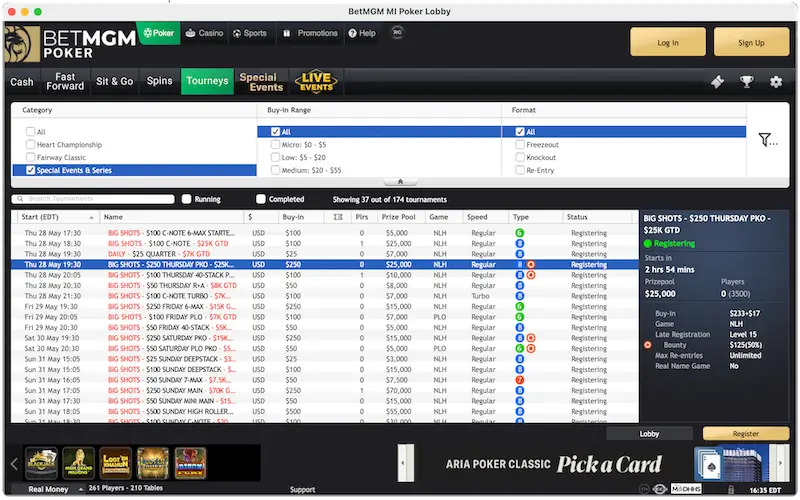Open the Special Events tab
Viewport: 800px width, 500px height.
[x=261, y=82]
